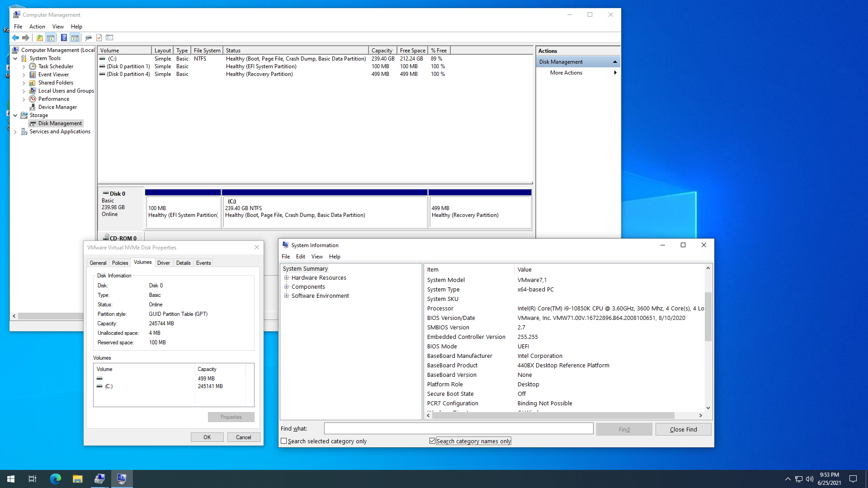Screen dimensions: 868x488
Task: Click Storage node icon in tree
Action: pos(24,115)
